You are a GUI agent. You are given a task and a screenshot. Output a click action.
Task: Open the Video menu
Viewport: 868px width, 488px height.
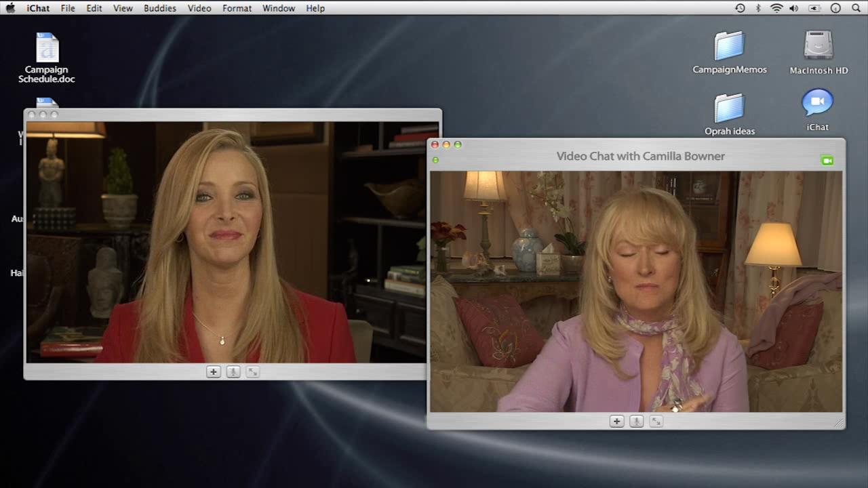199,8
